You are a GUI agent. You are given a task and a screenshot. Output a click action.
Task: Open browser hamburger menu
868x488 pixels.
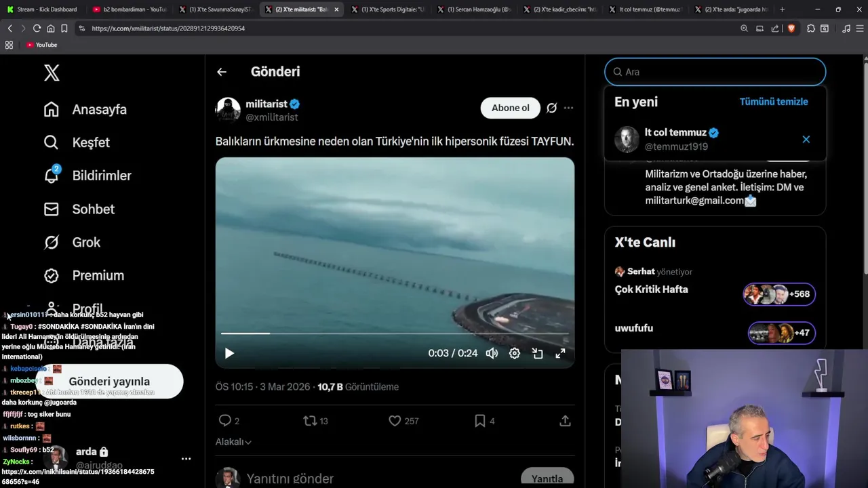tap(860, 28)
